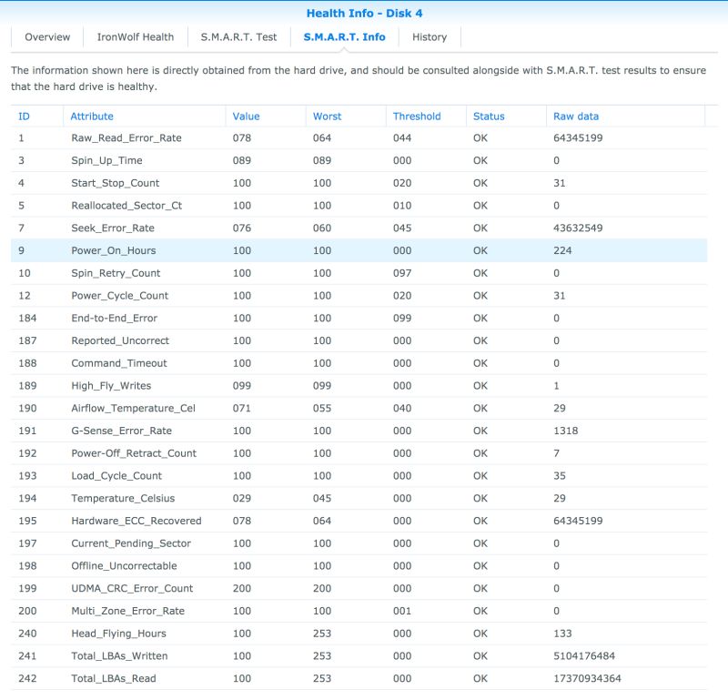728x700 pixels.
Task: Select the Reported_Uncorrect row
Action: pyautogui.click(x=359, y=341)
